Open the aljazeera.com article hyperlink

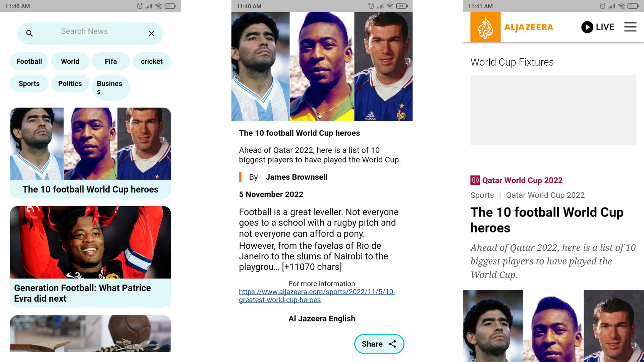click(x=317, y=296)
